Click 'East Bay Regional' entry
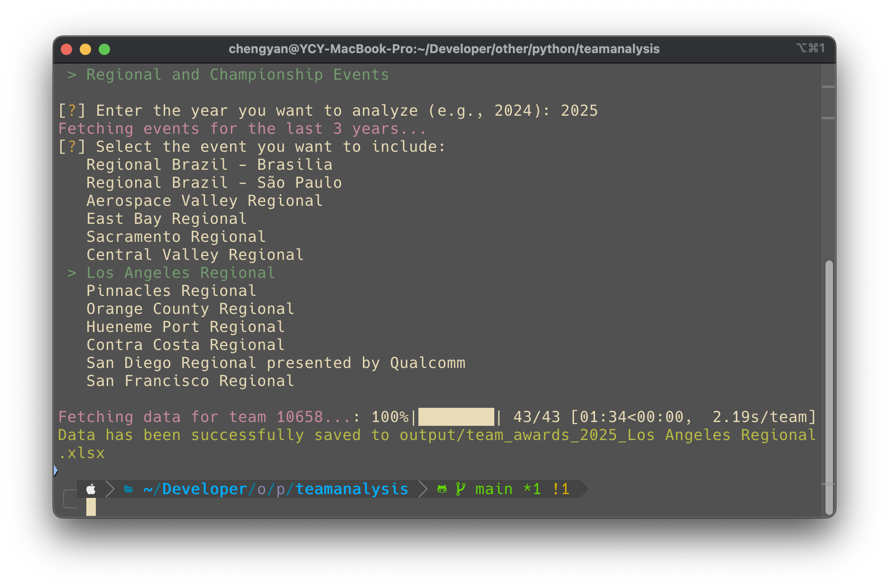 167,219
